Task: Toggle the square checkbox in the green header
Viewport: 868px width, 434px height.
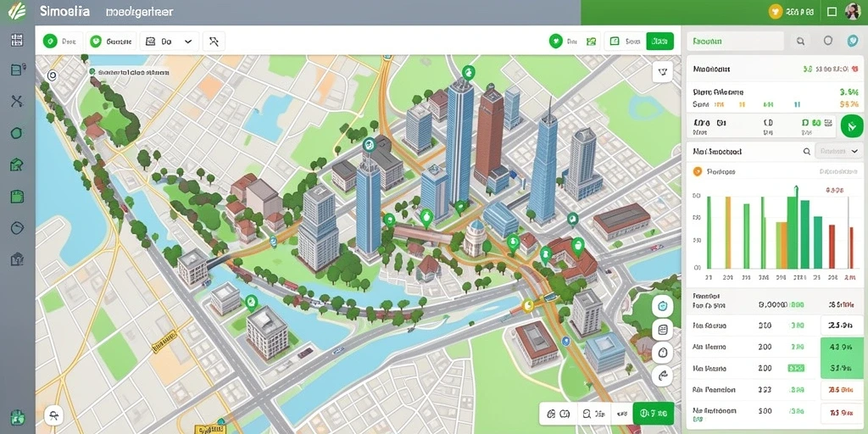Action: pyautogui.click(x=832, y=12)
